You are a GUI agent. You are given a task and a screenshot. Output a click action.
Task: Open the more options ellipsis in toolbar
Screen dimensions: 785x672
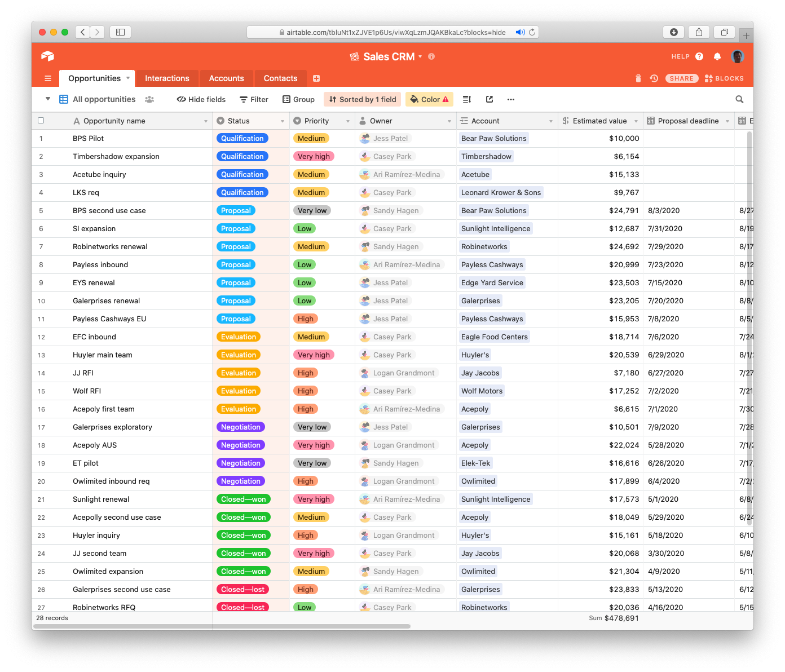(x=511, y=99)
